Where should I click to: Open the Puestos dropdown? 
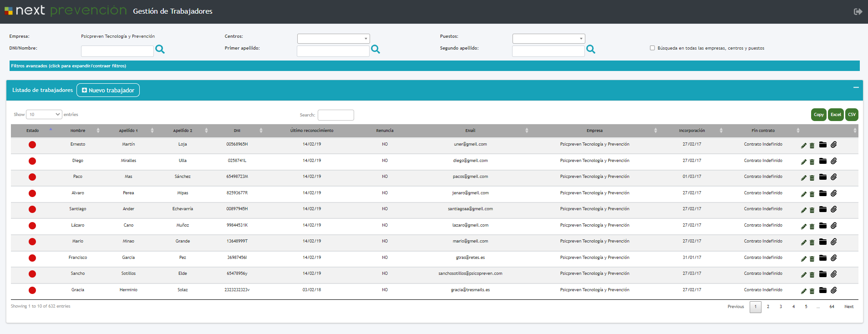tap(549, 39)
